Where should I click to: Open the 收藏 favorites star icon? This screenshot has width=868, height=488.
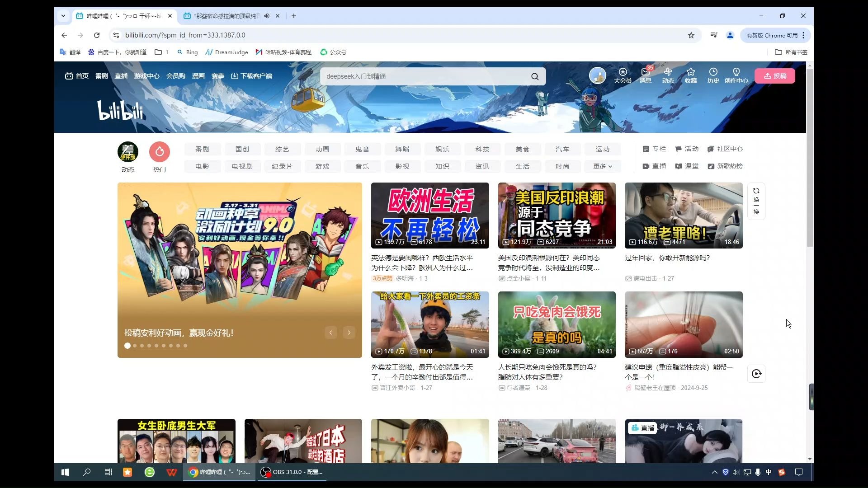[x=690, y=75]
